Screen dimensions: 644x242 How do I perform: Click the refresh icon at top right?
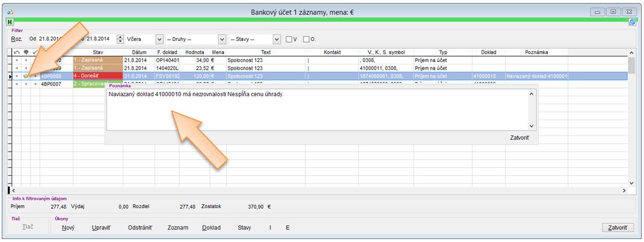coord(633,22)
